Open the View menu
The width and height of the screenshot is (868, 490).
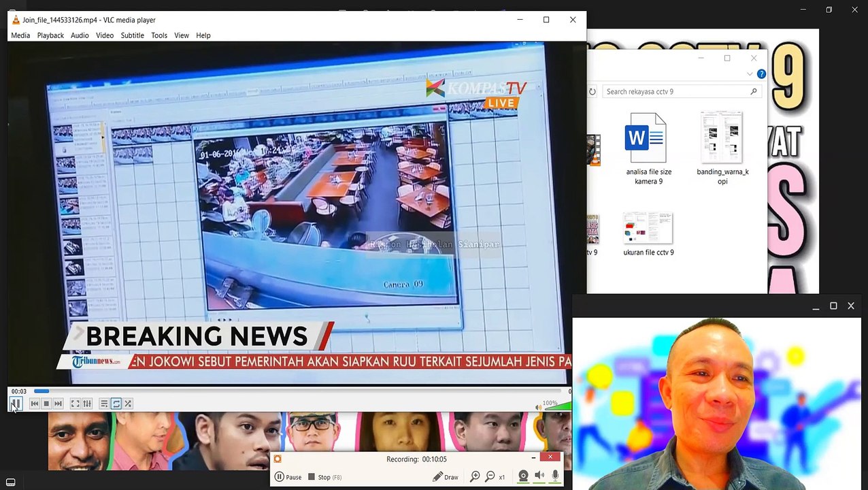click(182, 35)
